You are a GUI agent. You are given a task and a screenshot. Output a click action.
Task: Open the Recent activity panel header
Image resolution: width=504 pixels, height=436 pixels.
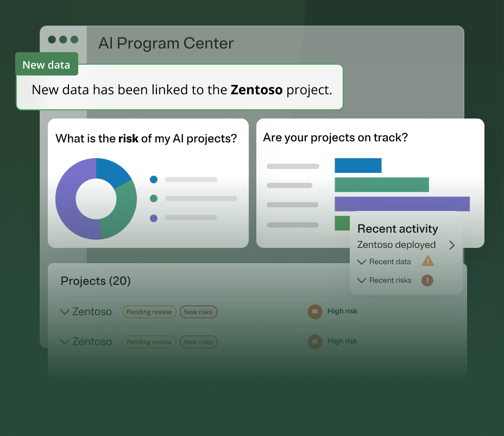tap(397, 229)
